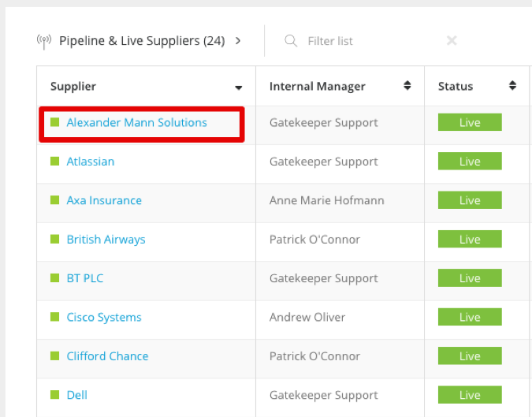The width and height of the screenshot is (532, 417).
Task: Click Live status badge for Axa Insurance
Action: 470,200
